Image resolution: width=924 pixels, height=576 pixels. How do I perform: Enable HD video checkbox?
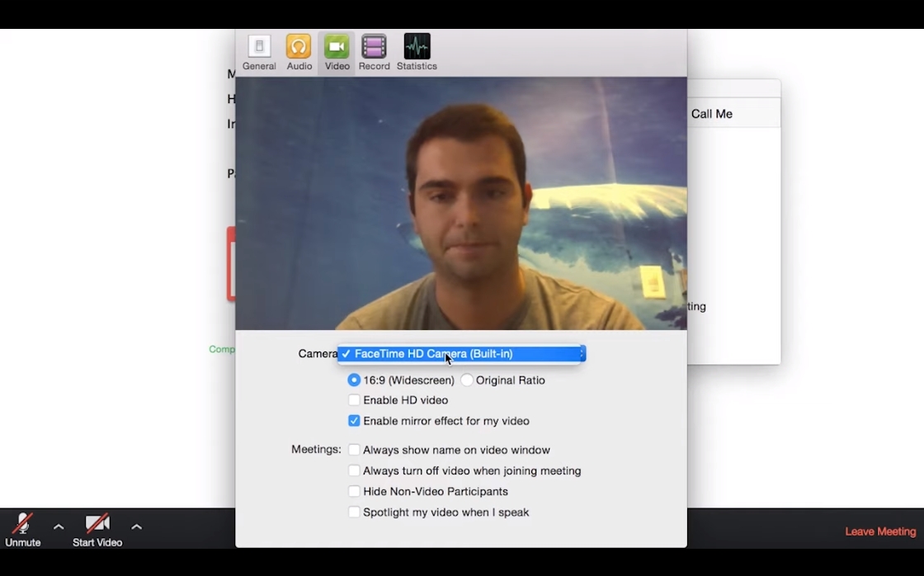(354, 400)
